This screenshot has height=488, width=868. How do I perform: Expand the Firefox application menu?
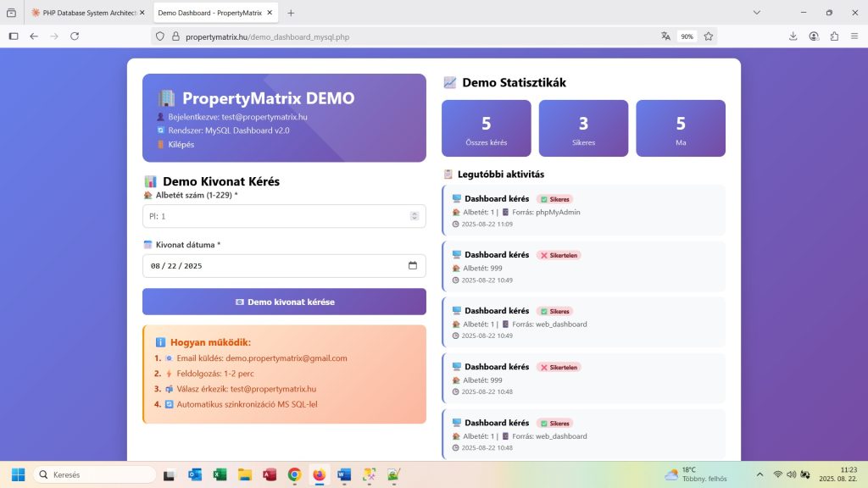[854, 36]
